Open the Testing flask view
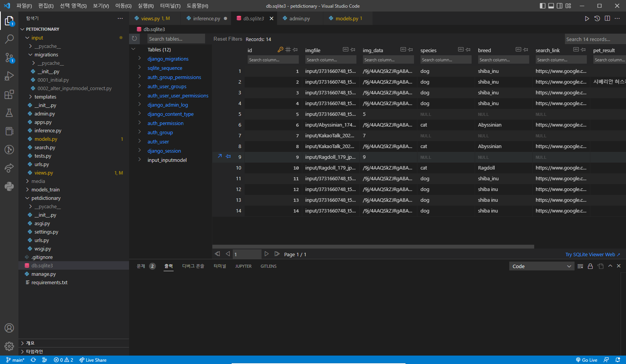 click(x=9, y=113)
